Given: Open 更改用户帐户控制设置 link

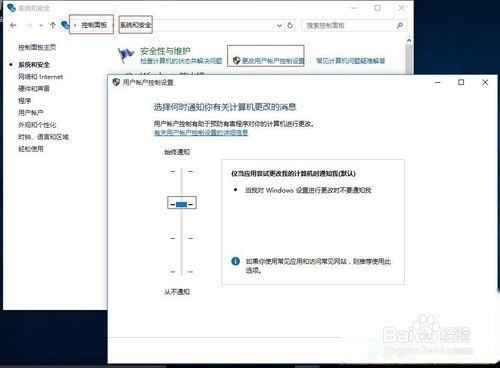Looking at the screenshot, I should (x=273, y=61).
